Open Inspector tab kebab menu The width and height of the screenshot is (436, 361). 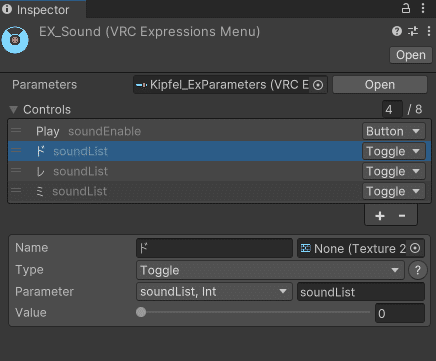pos(423,8)
